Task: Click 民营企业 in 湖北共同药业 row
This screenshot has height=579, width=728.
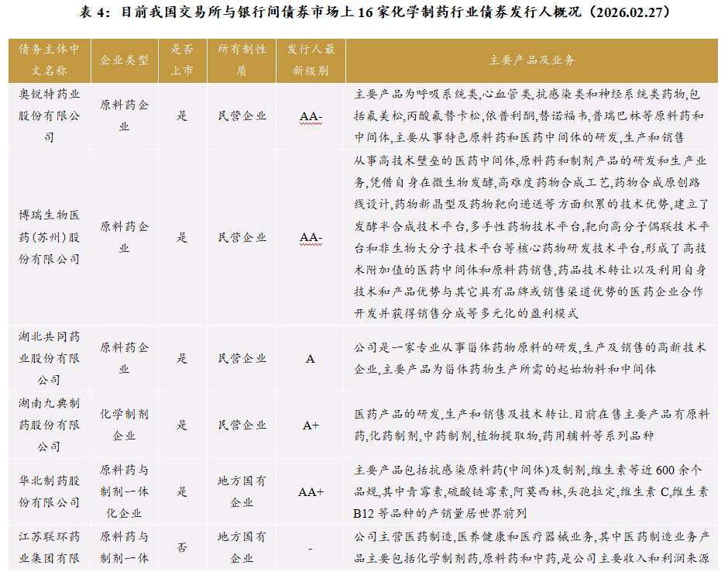Action: [242, 358]
